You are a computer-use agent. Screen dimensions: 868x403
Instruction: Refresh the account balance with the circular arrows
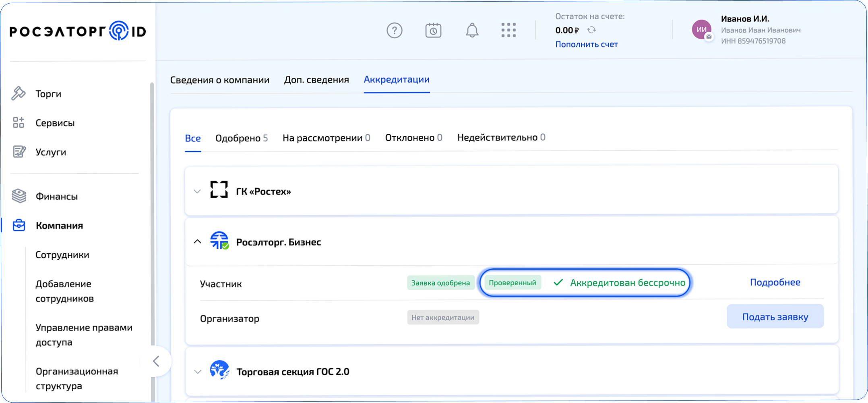(x=592, y=30)
